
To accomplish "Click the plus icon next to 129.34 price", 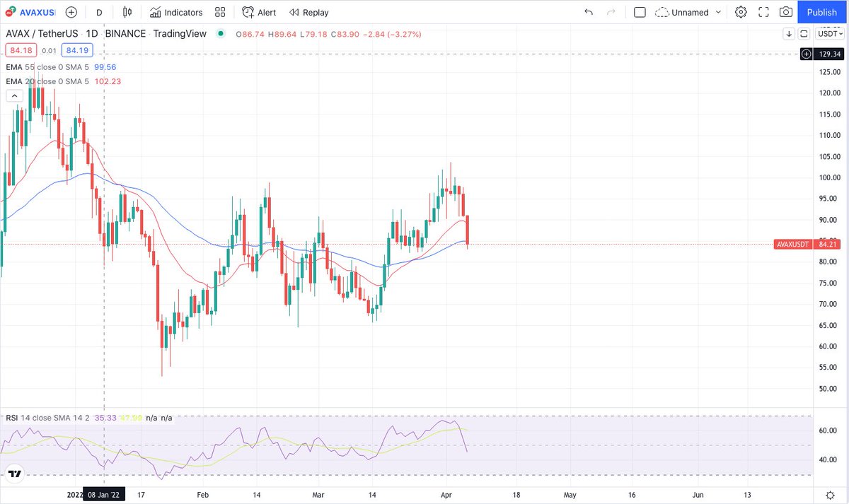I will pos(807,54).
